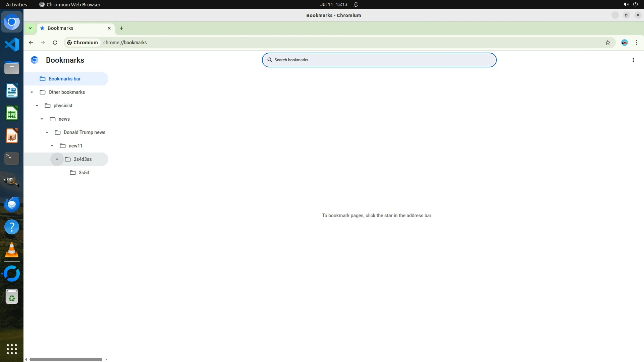Open the tab search dropdown
644x362 pixels.
pos(30,28)
